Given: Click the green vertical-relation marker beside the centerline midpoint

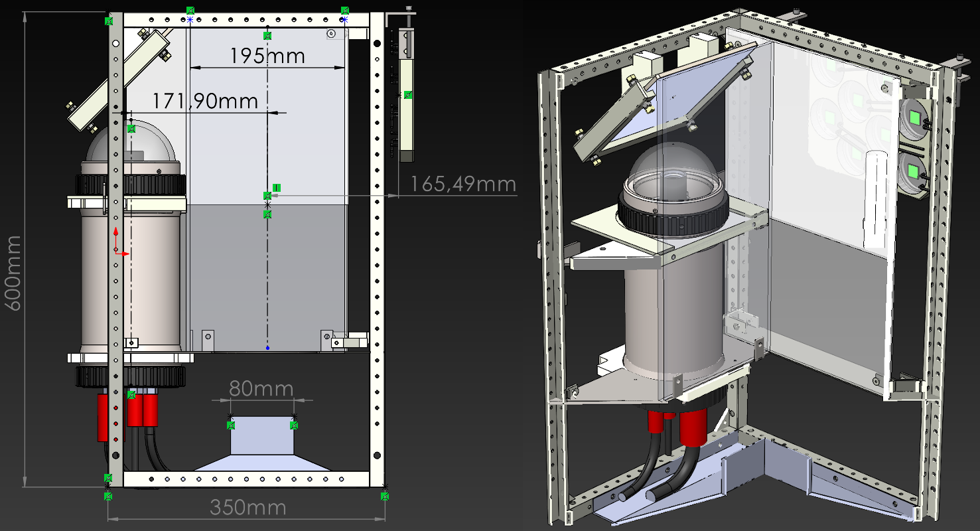Looking at the screenshot, I should click(x=277, y=188).
